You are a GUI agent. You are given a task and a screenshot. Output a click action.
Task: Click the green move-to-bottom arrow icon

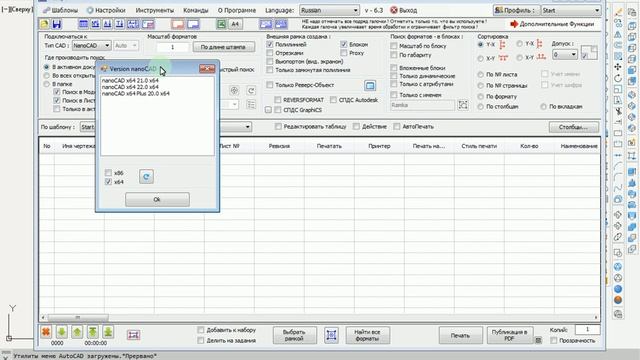(x=108, y=332)
